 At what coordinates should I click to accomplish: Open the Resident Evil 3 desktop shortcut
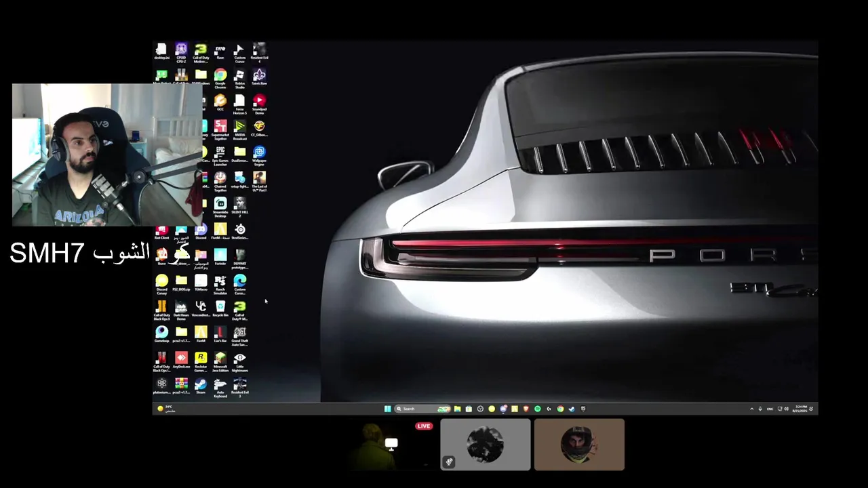(240, 388)
